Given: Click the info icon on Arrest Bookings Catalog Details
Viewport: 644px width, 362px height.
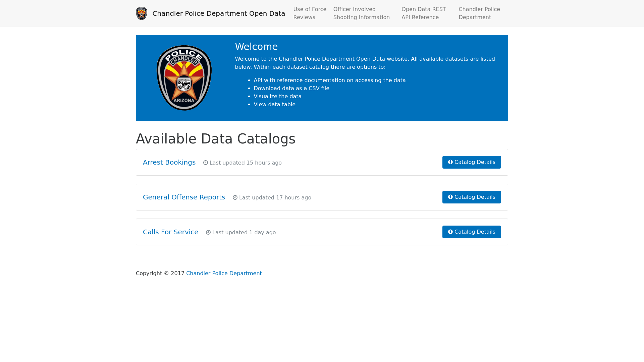Looking at the screenshot, I should tap(450, 162).
